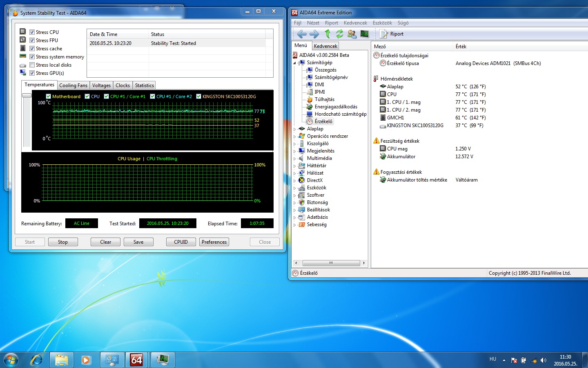Toggle Motherboard graph checkbox
This screenshot has height=368, width=588.
pos(48,96)
